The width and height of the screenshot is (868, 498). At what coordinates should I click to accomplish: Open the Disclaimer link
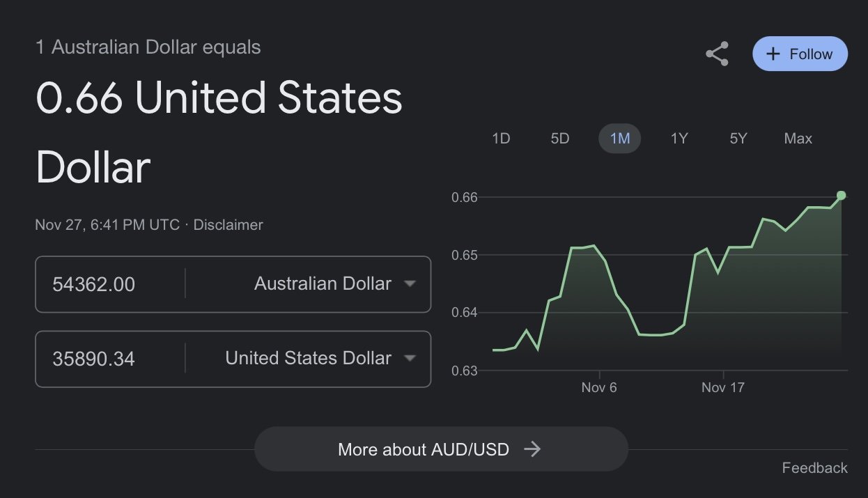228,225
